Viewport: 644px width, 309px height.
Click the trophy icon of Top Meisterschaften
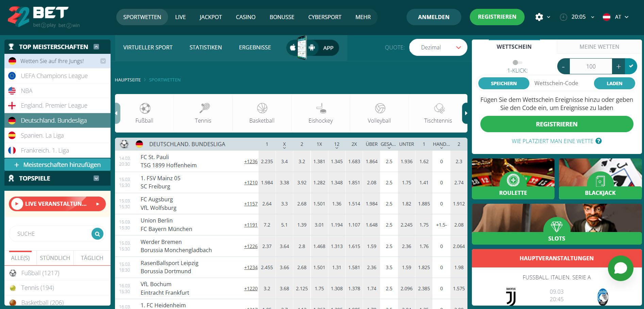[x=11, y=47]
